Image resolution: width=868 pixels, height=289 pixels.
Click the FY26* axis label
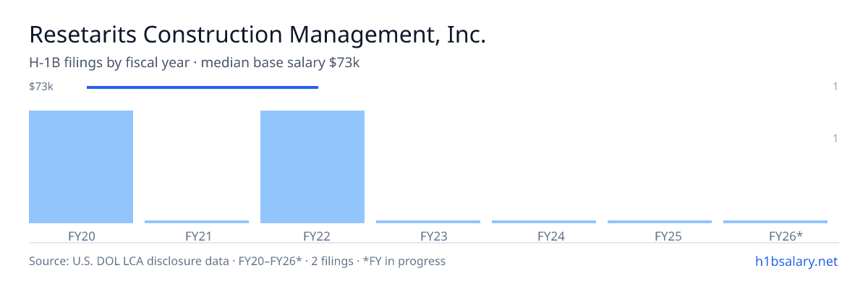point(775,236)
